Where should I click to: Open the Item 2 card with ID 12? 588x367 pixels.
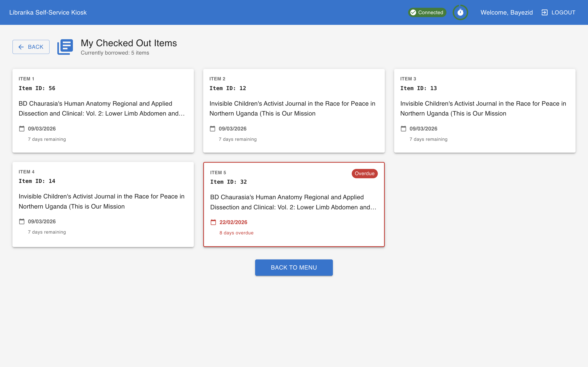[294, 111]
